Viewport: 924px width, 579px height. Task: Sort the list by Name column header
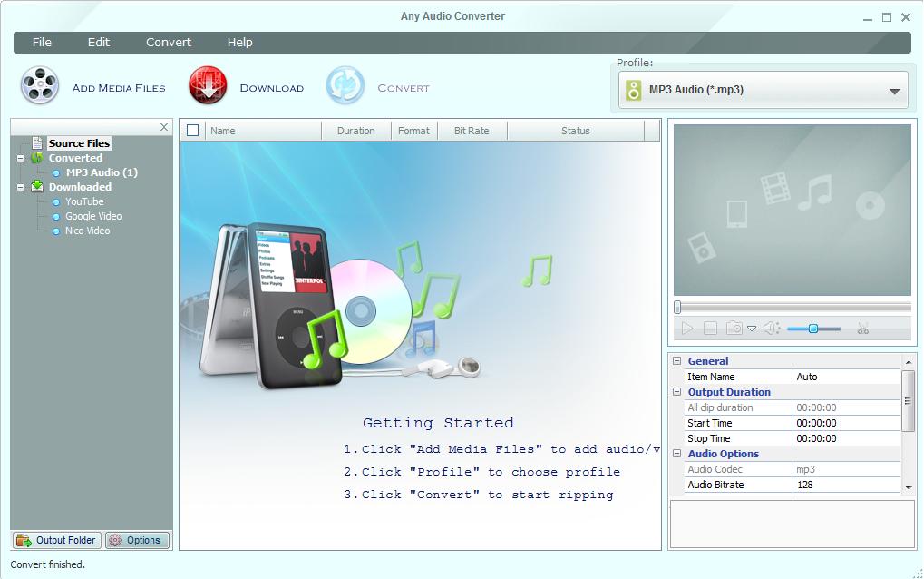click(x=263, y=131)
